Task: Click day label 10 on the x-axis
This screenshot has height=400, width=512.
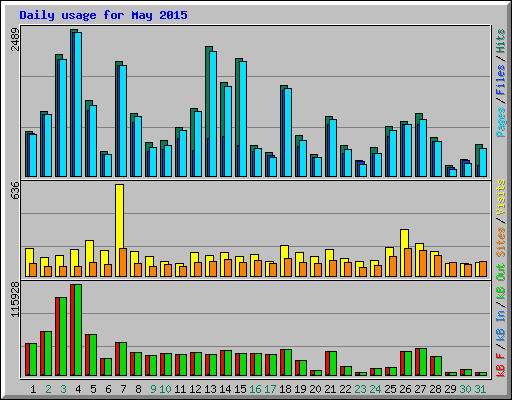Action: click(165, 389)
